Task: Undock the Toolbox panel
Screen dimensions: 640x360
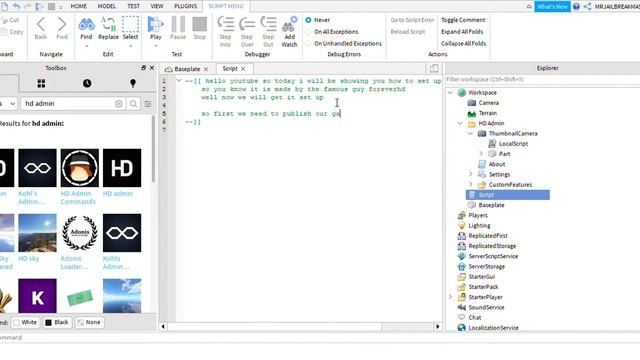Action: 143,68
